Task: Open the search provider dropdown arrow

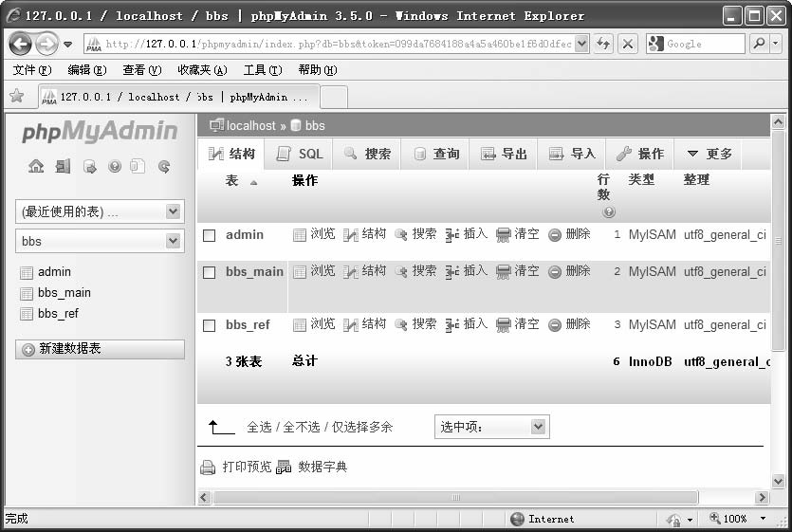Action: (x=776, y=44)
